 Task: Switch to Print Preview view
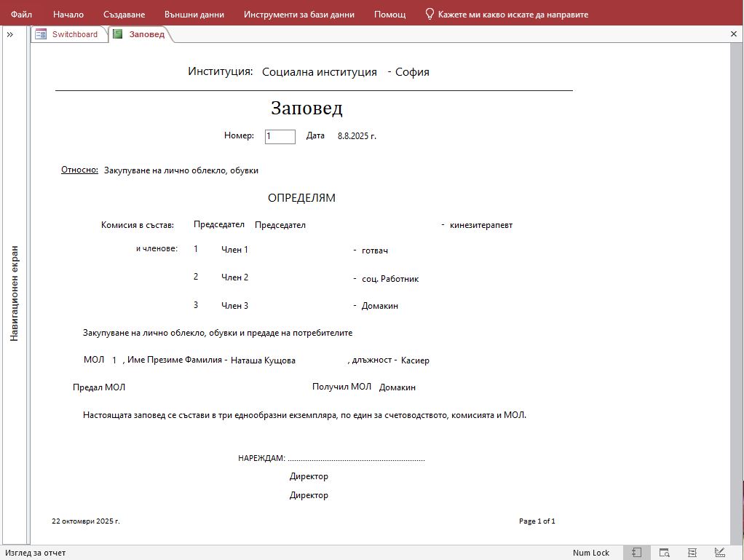point(664,553)
